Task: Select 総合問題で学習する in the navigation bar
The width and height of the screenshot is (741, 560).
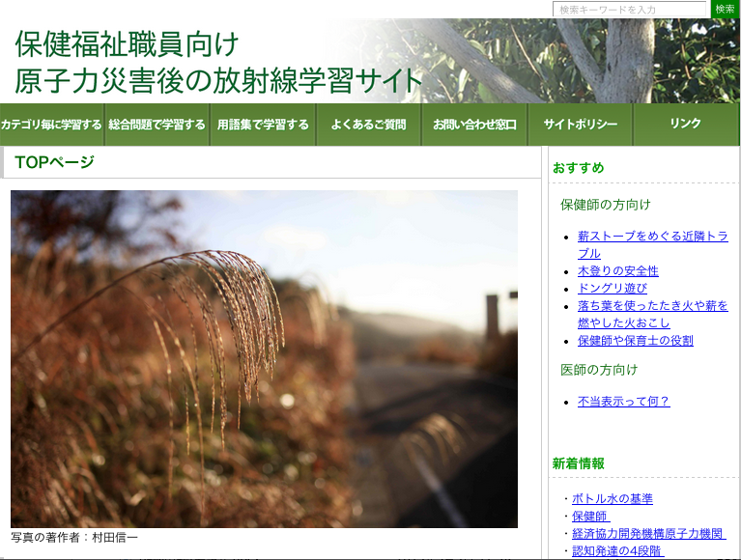Action: pos(157,126)
